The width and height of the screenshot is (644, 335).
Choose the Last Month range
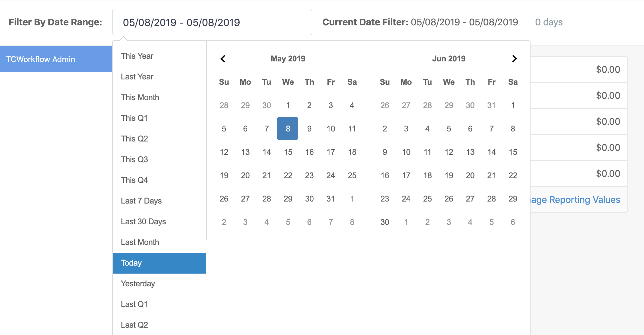pos(159,242)
